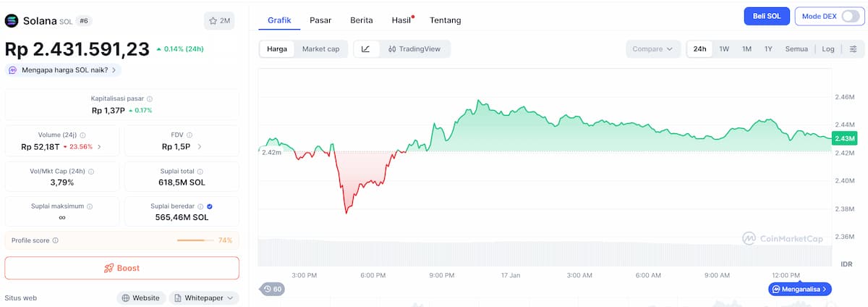Enable the Log scale option
The width and height of the screenshot is (868, 307).
tap(828, 49)
